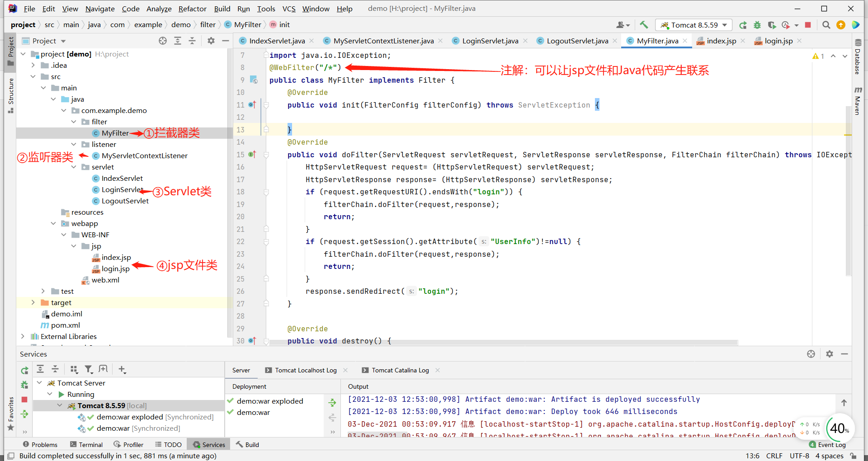Click the Build Project hammer icon
The height and width of the screenshot is (461, 868).
tap(644, 25)
